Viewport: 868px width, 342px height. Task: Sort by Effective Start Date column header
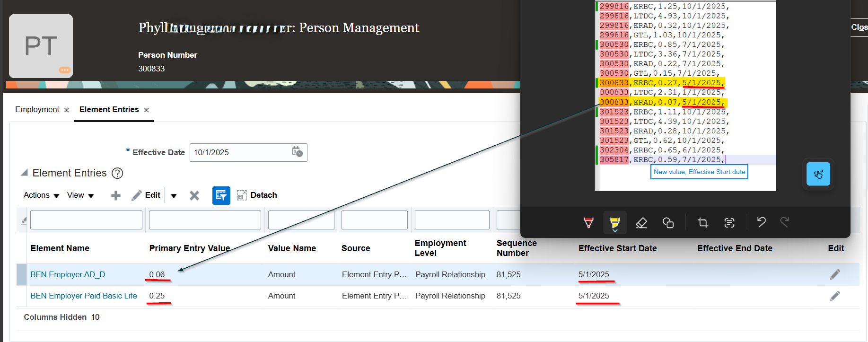pos(618,248)
